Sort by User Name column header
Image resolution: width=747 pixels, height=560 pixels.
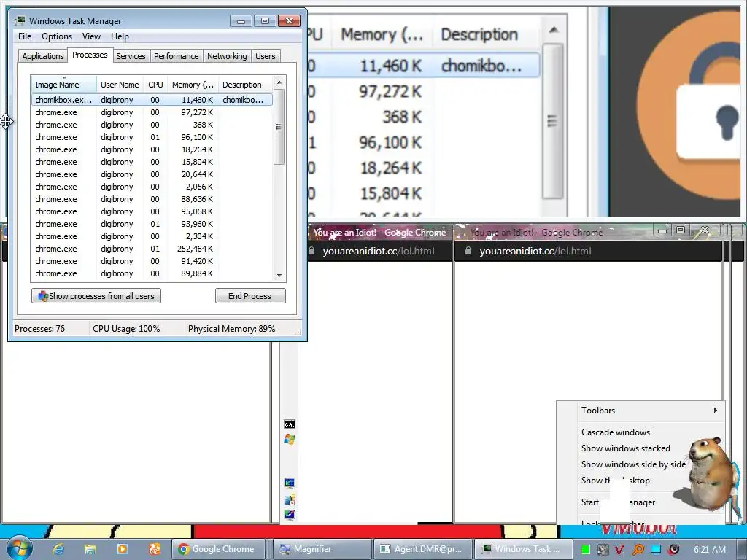pos(120,85)
